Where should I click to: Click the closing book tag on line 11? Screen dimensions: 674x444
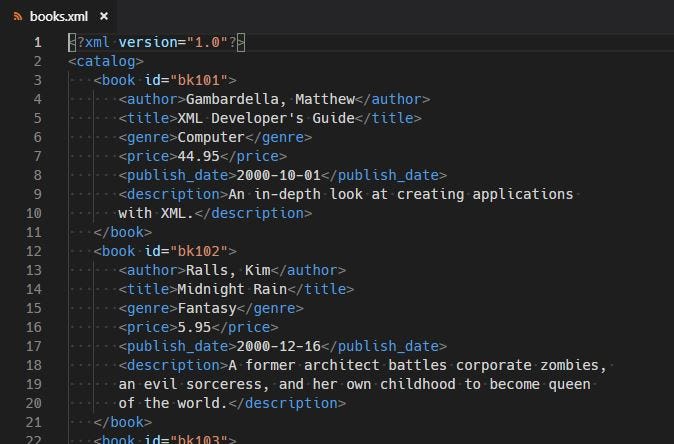coord(123,232)
